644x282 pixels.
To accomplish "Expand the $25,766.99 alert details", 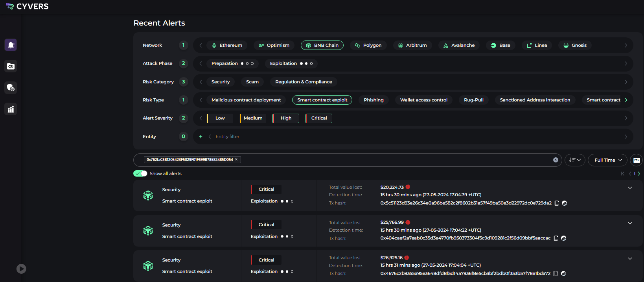I will pos(630,223).
